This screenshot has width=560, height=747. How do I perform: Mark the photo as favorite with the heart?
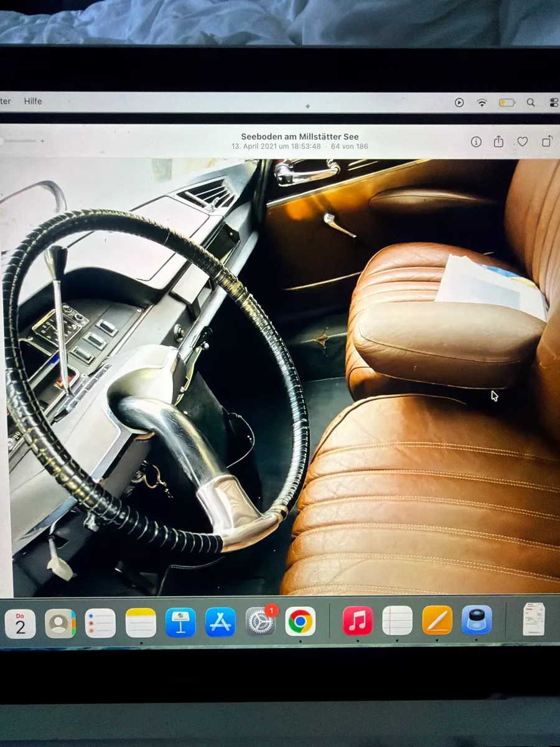(x=523, y=142)
